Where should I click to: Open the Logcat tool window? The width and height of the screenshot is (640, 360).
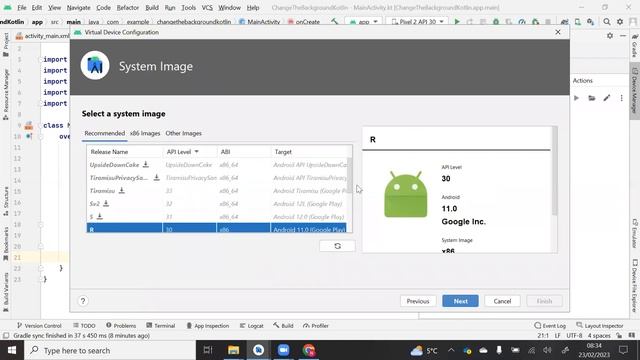point(251,326)
